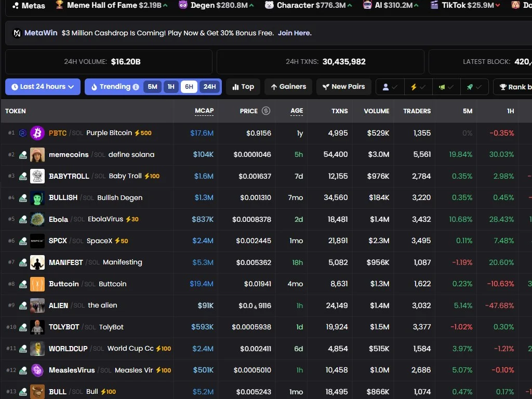Click the PBTC token symbol text
Image resolution: width=532 pixels, height=399 pixels.
[x=58, y=133]
